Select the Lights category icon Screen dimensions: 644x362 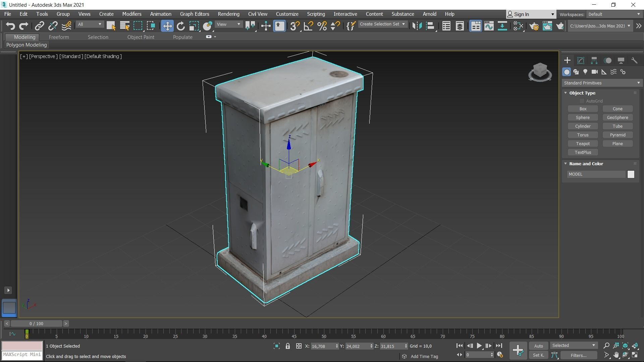click(x=585, y=72)
